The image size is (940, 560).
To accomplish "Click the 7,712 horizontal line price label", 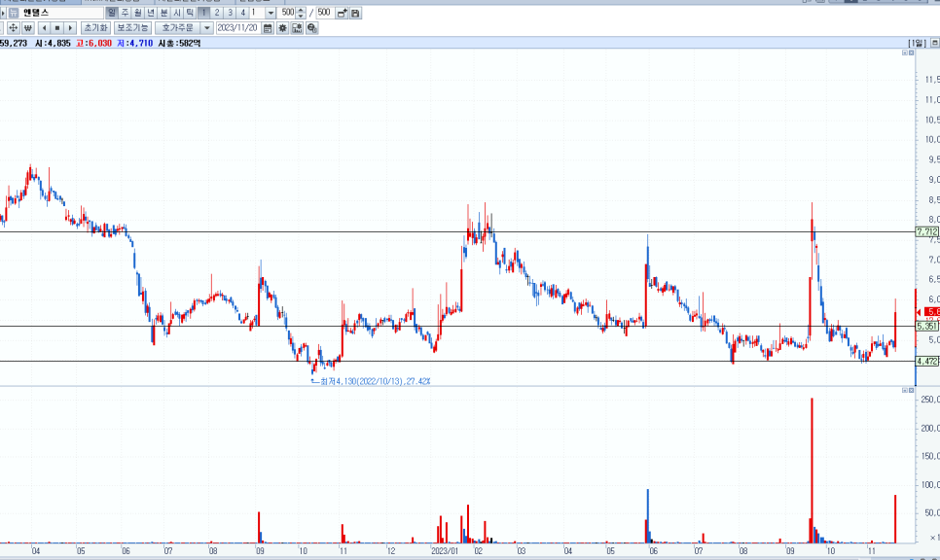I will 926,231.
